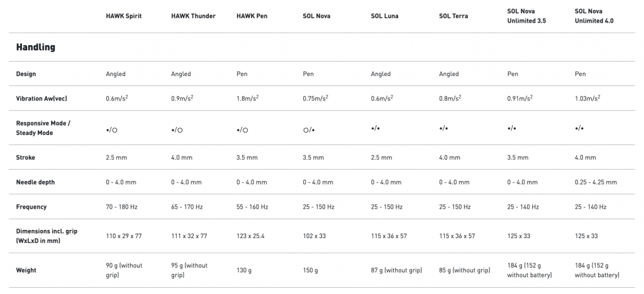
Task: Select the HAWK Thunder column header
Action: click(x=194, y=16)
